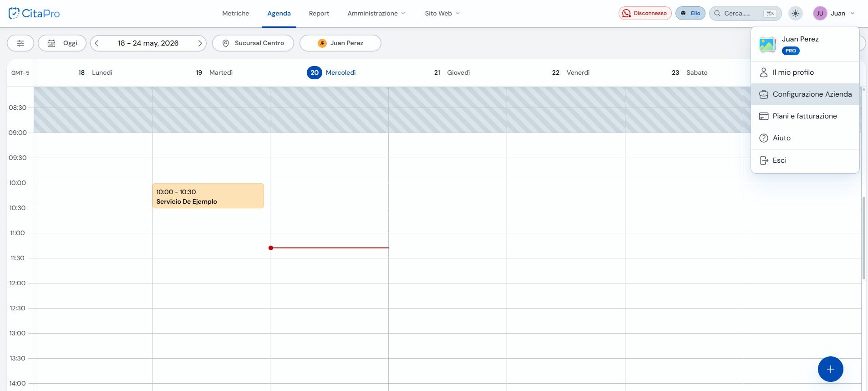
Task: Click the Juan Perez profile picture thumbnail
Action: tap(767, 44)
